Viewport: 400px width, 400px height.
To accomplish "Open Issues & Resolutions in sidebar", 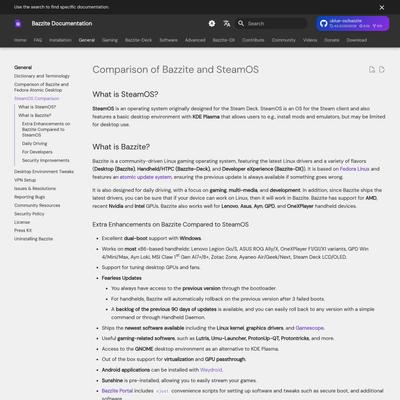I will coord(35,188).
